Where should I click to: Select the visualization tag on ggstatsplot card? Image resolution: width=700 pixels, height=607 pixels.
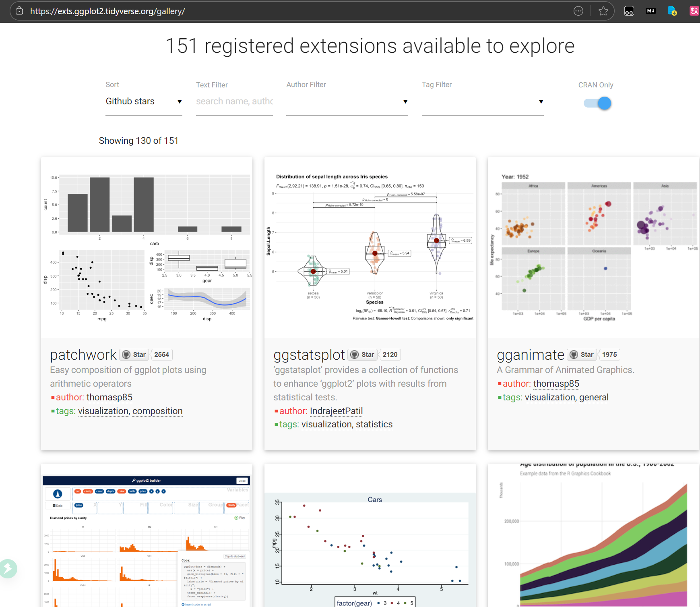coord(327,424)
